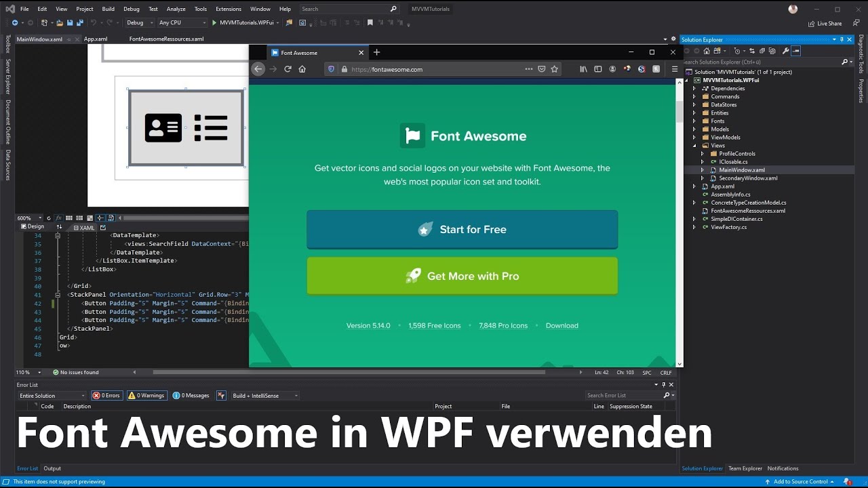The width and height of the screenshot is (868, 488).
Task: Switch to the App.xaml tab
Action: (x=96, y=39)
